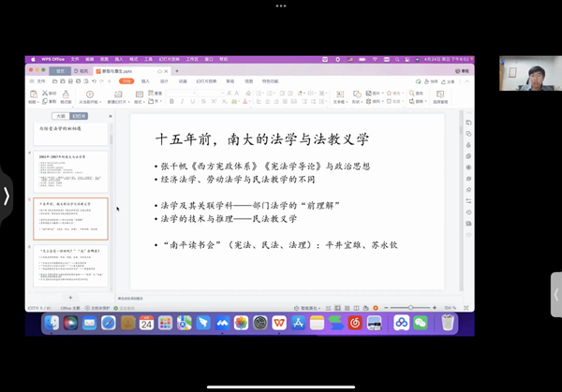Open the Photos app in the Dock
Image resolution: width=562 pixels, height=392 pixels.
[241, 323]
